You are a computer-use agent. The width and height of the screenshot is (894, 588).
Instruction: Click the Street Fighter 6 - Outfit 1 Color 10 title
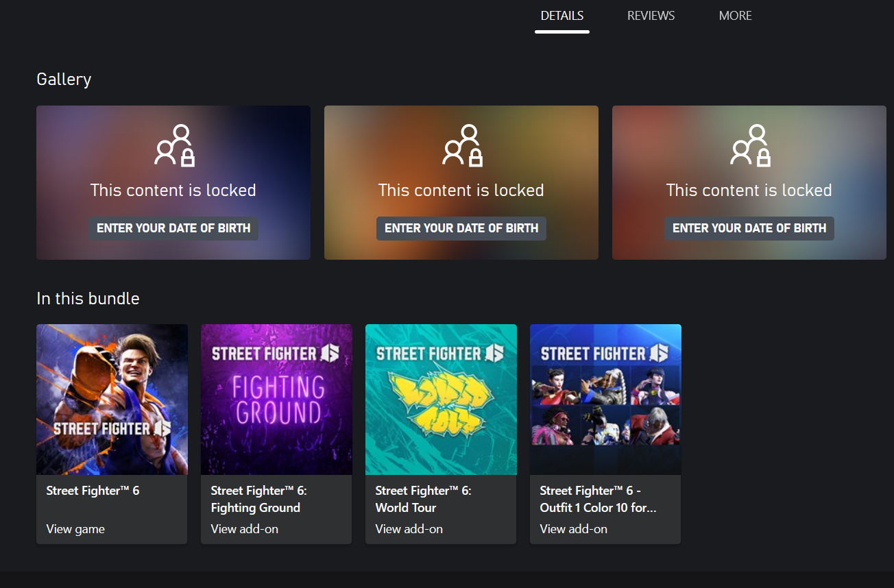pos(598,499)
